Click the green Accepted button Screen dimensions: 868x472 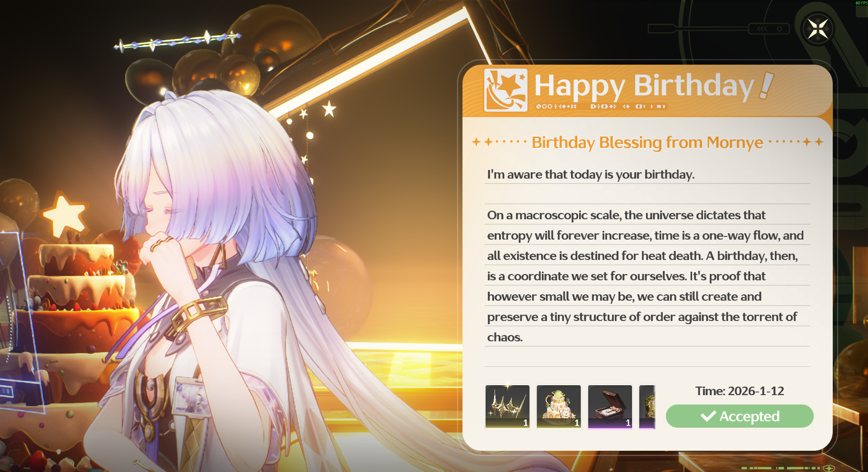coord(740,416)
